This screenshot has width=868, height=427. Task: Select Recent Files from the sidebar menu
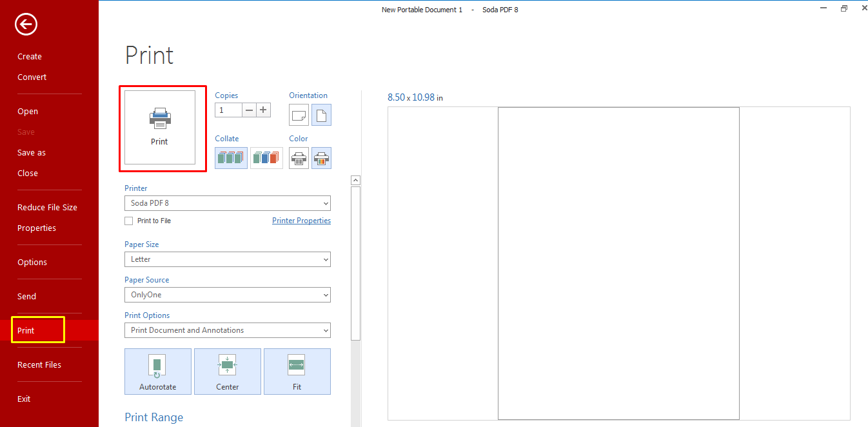39,365
